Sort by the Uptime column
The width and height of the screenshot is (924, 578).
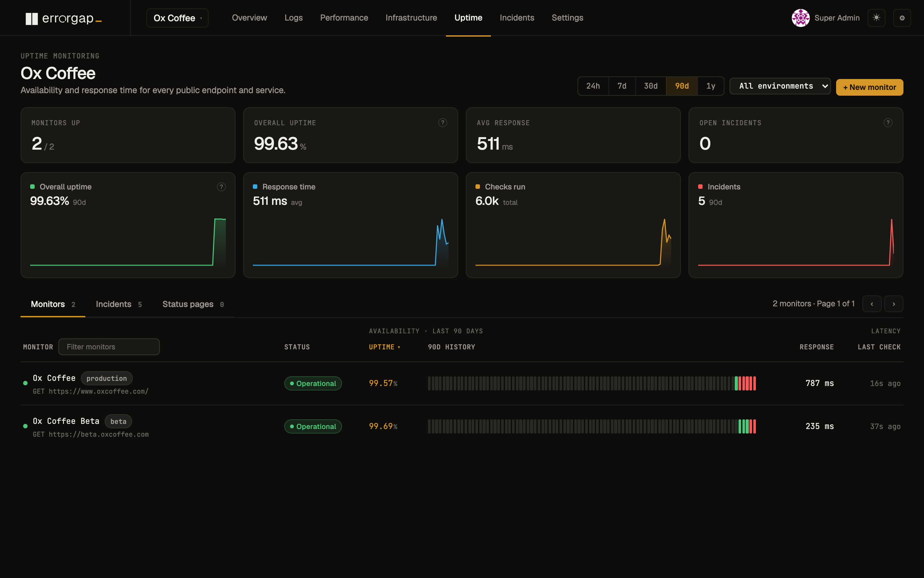pyautogui.click(x=384, y=347)
